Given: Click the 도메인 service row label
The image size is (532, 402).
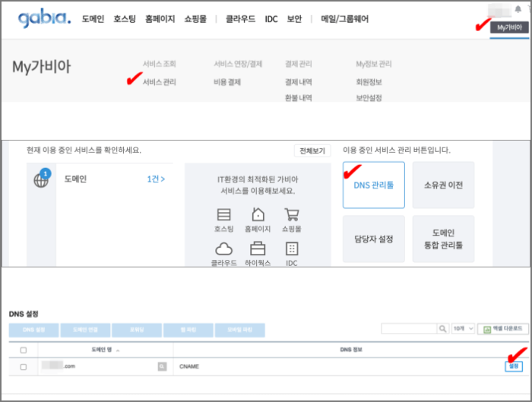Looking at the screenshot, I should 75,179.
